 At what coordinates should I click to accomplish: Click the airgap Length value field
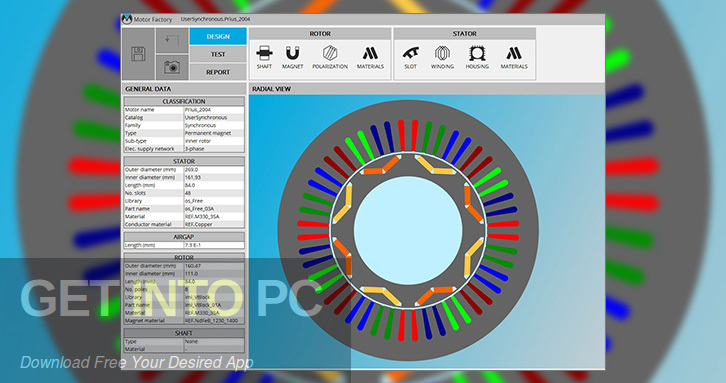[214, 245]
